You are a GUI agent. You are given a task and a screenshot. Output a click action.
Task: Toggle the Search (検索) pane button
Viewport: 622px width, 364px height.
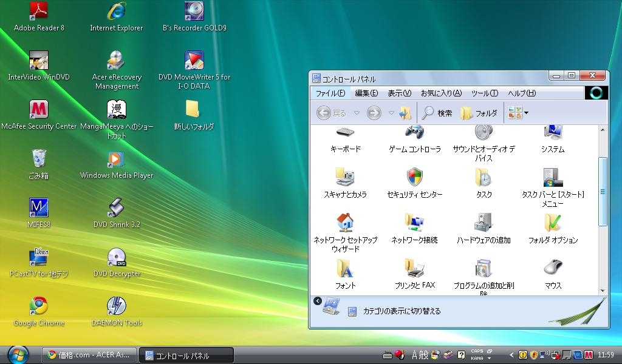(437, 113)
